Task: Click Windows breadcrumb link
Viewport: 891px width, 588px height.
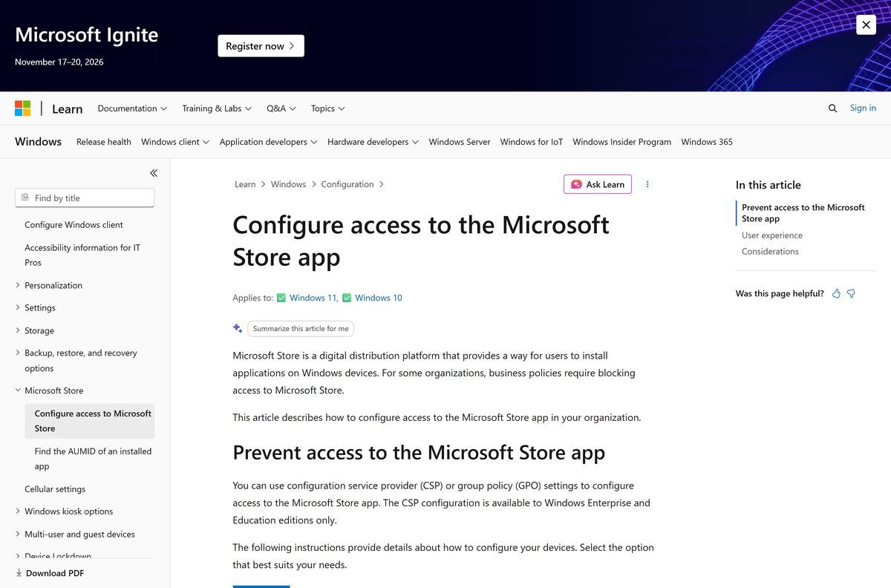Action: [288, 184]
